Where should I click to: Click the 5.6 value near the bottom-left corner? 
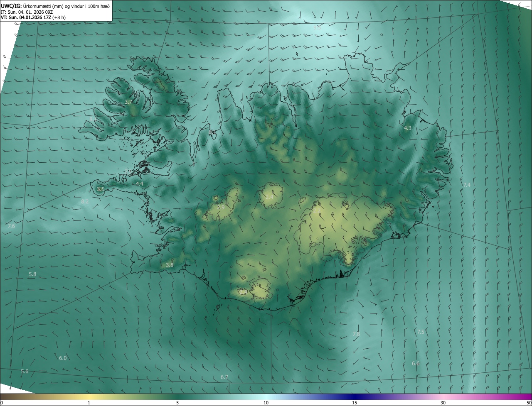click(x=25, y=372)
